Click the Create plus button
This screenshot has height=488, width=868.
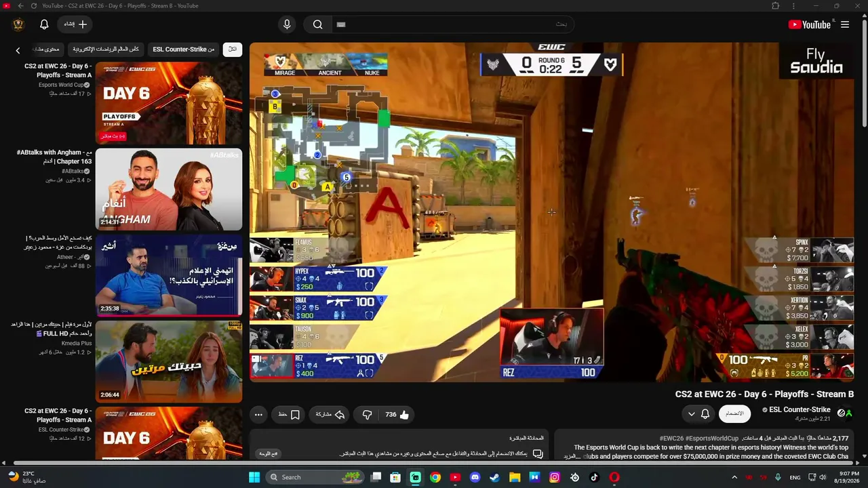[75, 24]
